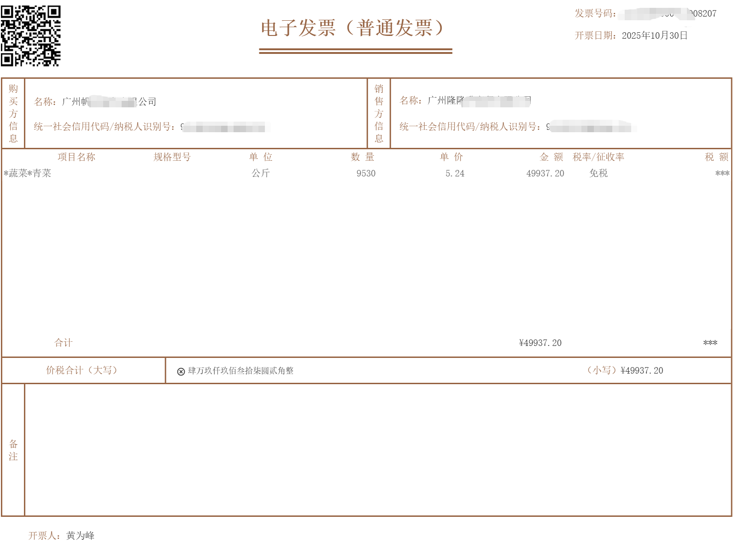This screenshot has height=550, width=756.
Task: Click the issuer name 黄为峰
Action: click(81, 536)
